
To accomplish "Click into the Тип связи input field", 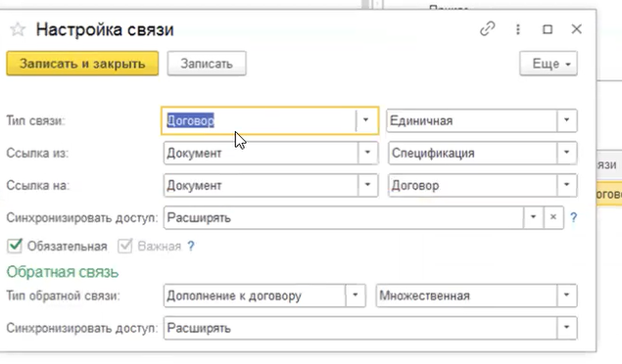I will 259,120.
